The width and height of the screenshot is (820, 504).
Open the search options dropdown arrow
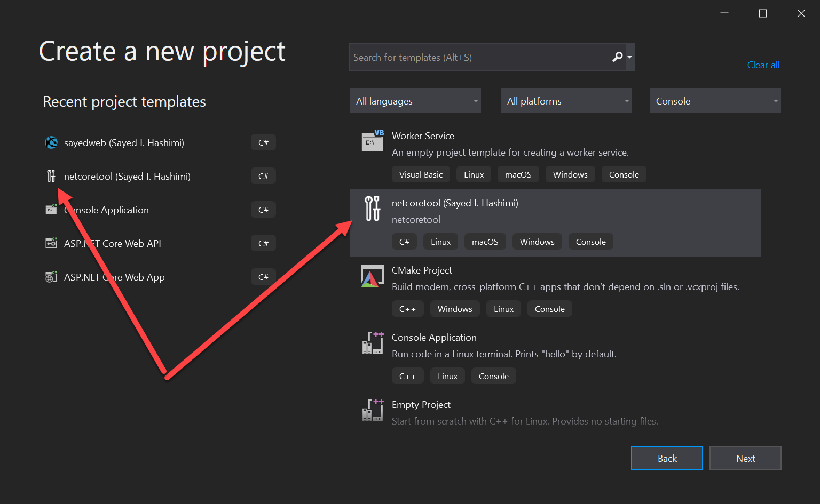point(630,57)
